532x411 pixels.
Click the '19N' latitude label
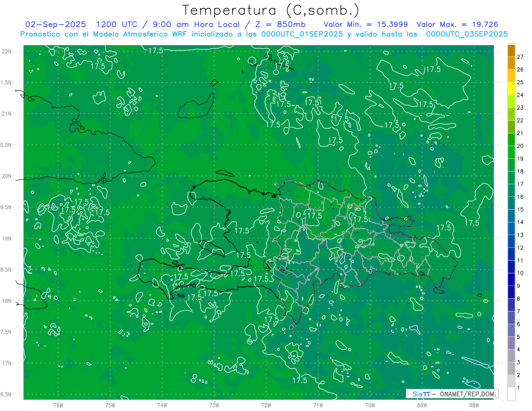7,239
